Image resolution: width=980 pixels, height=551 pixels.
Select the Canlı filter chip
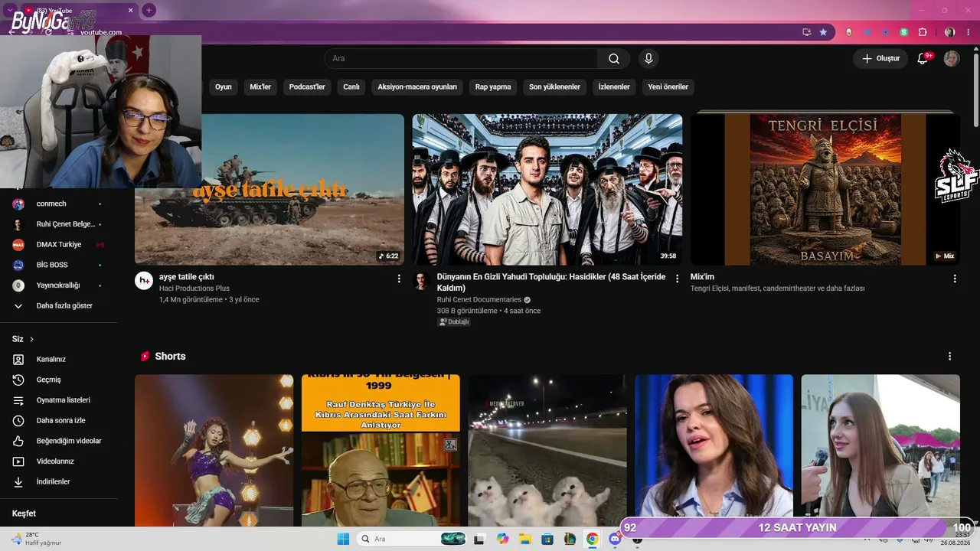click(351, 87)
